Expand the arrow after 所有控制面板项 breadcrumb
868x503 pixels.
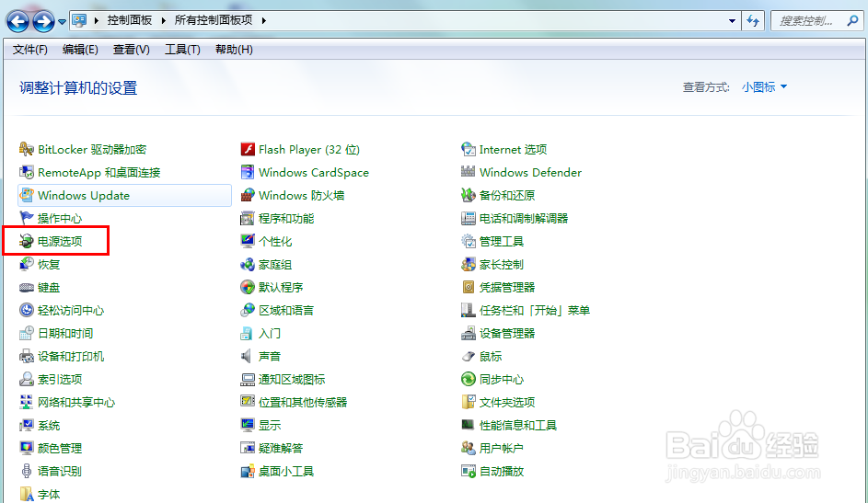coord(263,20)
